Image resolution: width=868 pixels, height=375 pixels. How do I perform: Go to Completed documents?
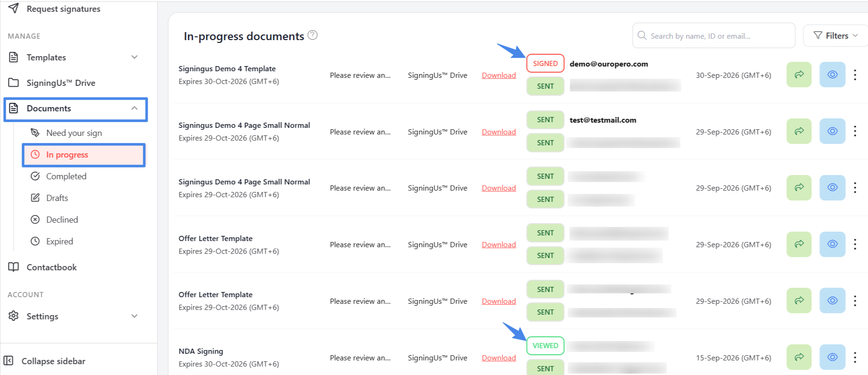tap(58, 176)
